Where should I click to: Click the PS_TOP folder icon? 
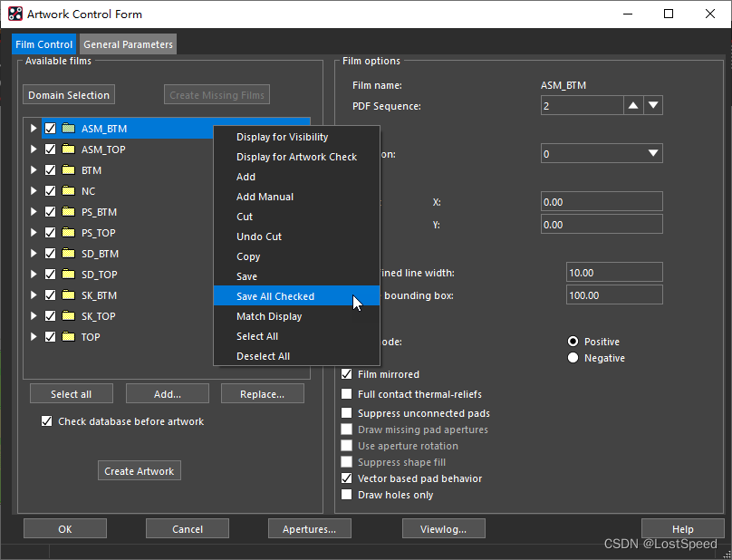click(x=68, y=233)
